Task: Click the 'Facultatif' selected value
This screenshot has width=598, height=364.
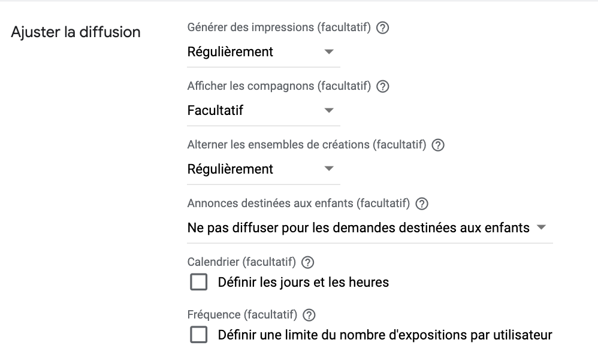Action: [215, 111]
